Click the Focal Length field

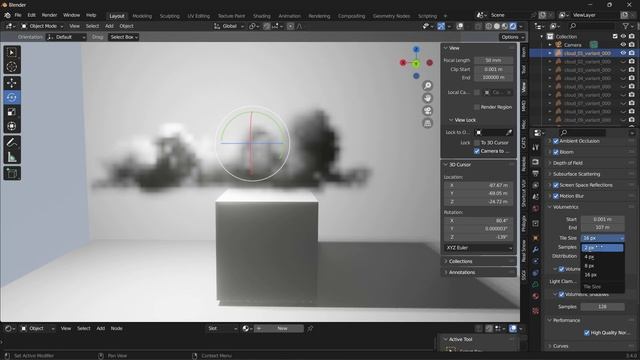pyautogui.click(x=494, y=60)
